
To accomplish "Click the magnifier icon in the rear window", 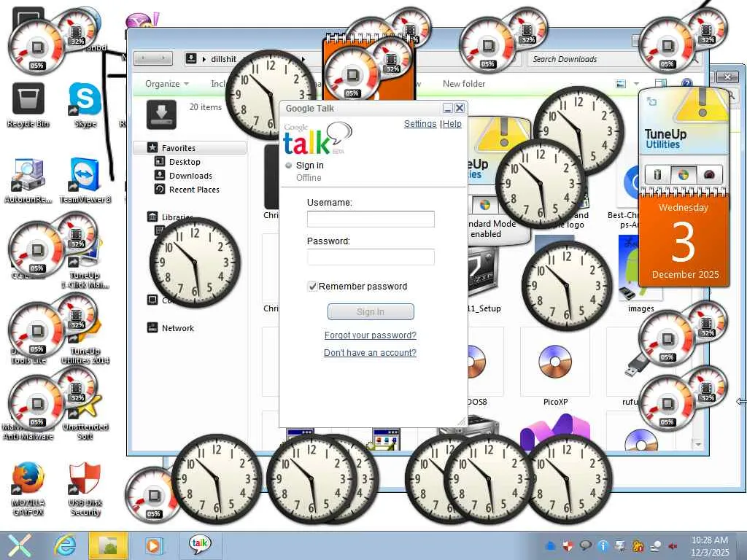I will tap(732, 96).
